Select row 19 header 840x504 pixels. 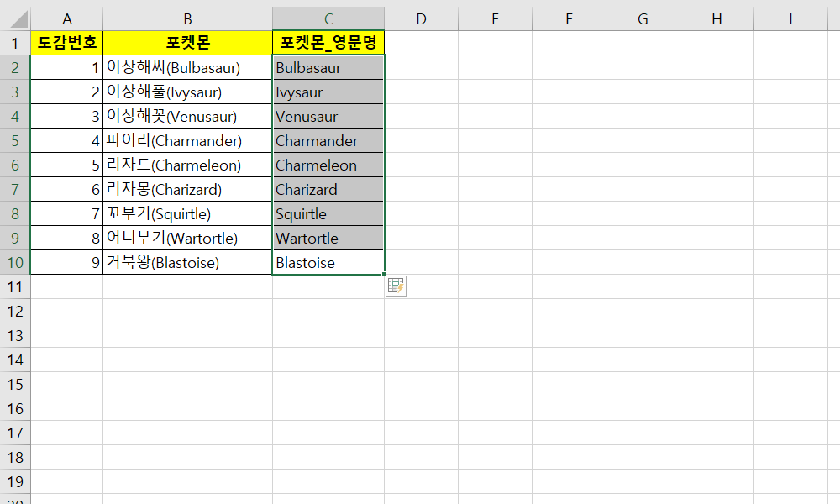[15, 482]
